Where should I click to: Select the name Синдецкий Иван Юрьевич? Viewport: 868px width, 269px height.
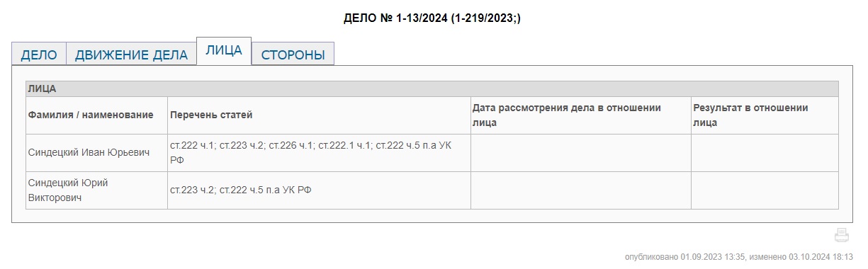tap(89, 152)
